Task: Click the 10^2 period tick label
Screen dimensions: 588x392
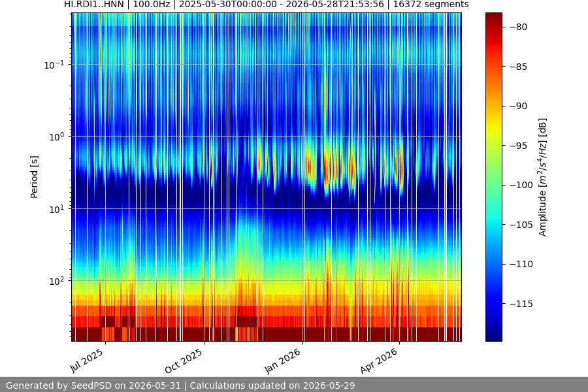Action: (x=57, y=281)
